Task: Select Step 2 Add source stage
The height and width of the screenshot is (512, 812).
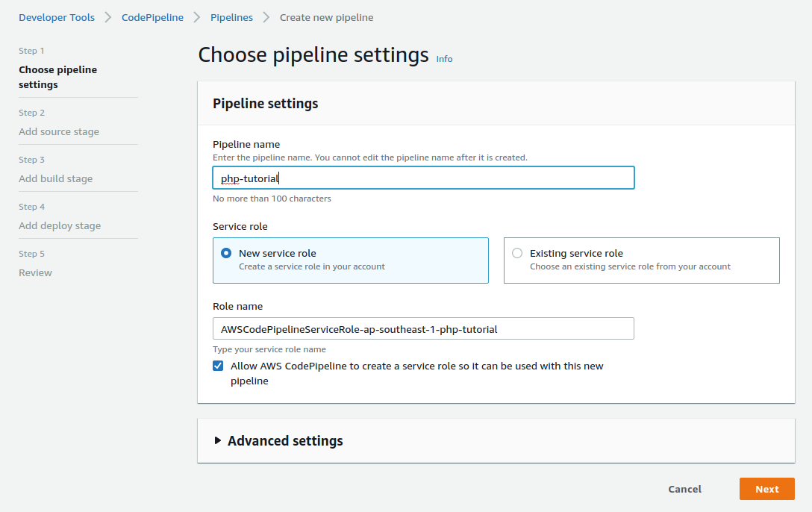Action: pyautogui.click(x=59, y=131)
